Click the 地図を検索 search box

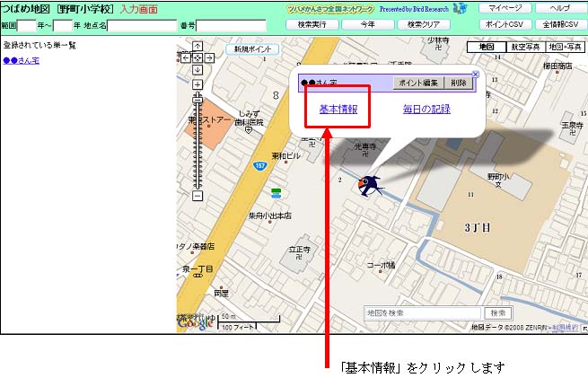click(423, 313)
